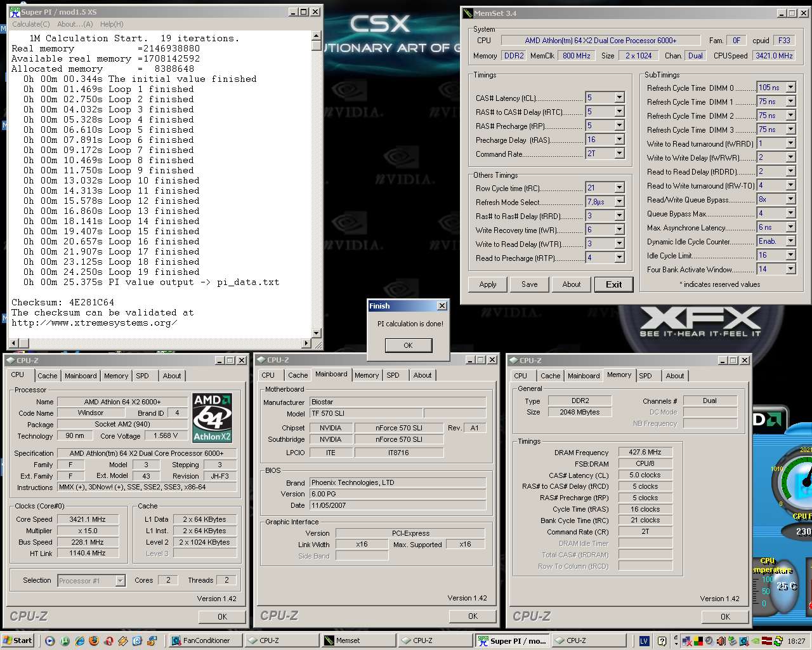812x650 pixels.
Task: Launch Windows Media Player from quick launch
Action: click(x=49, y=640)
